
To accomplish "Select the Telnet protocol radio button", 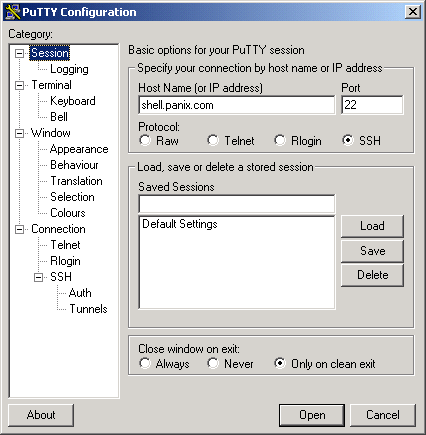I will click(x=213, y=140).
